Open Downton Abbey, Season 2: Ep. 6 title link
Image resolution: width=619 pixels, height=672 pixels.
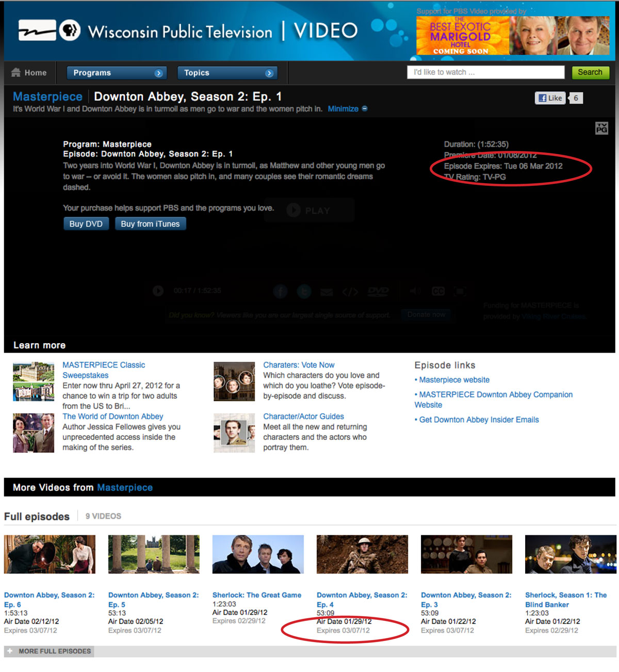[x=49, y=600]
